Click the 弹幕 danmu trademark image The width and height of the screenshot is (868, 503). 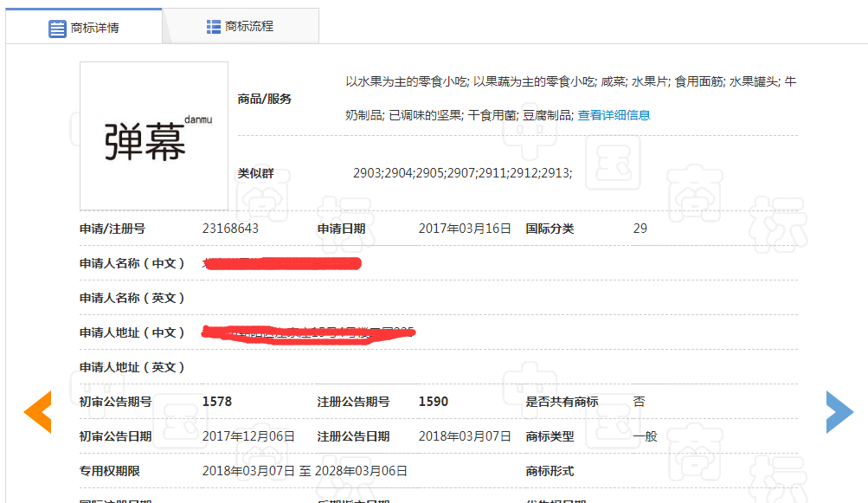tap(154, 136)
